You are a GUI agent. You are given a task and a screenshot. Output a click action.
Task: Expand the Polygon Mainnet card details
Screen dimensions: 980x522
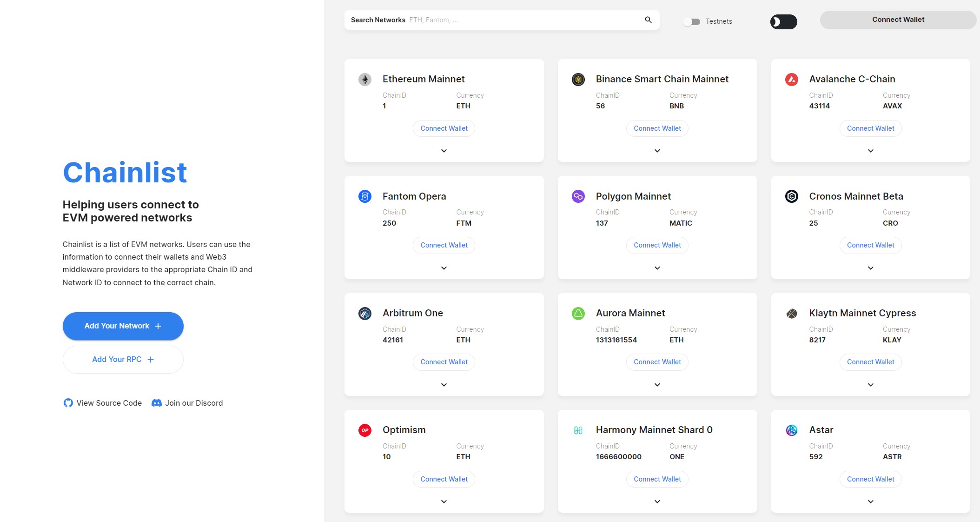[x=657, y=268]
